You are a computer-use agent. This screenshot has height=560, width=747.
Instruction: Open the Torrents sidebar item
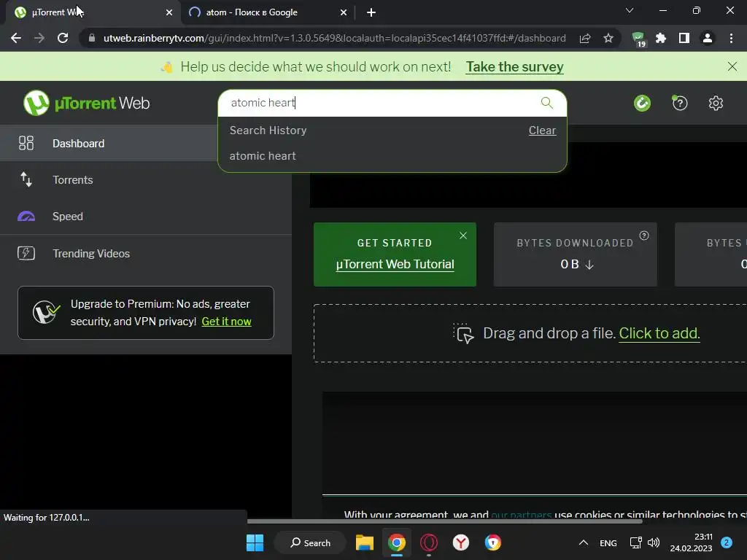[146, 179]
